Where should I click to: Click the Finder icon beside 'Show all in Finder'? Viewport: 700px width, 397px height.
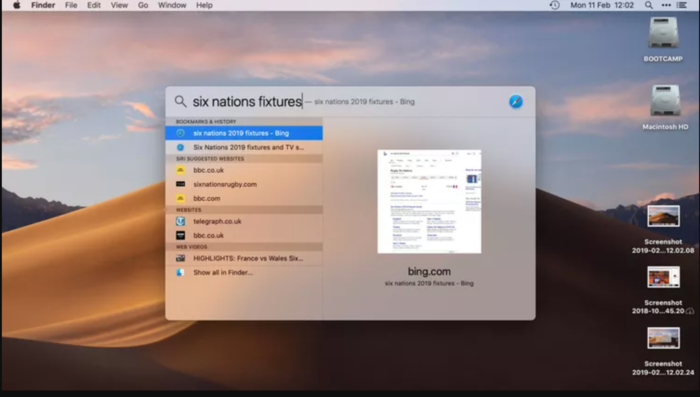coord(180,272)
